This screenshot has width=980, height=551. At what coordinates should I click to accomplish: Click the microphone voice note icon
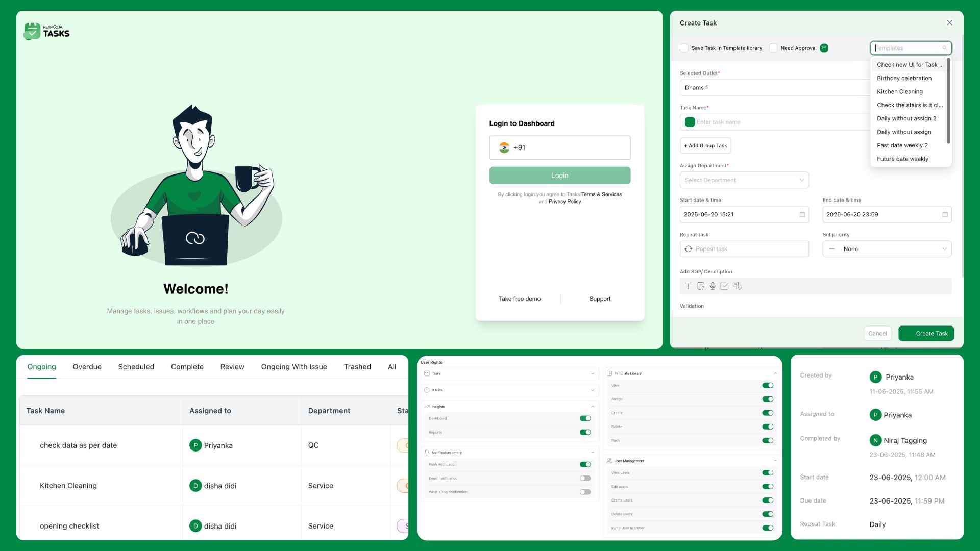713,286
